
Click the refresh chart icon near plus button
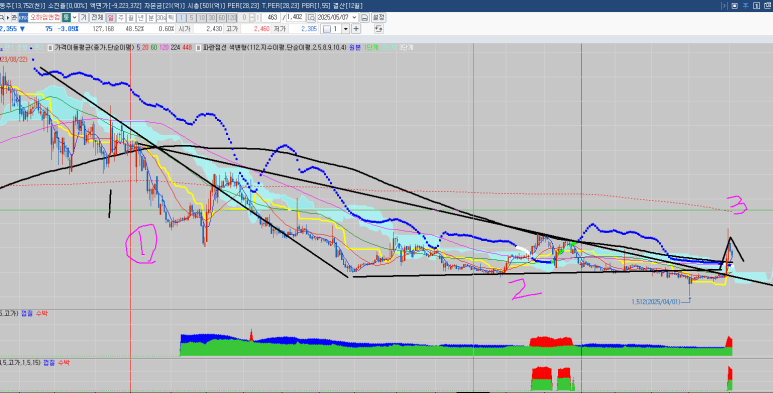point(379,29)
